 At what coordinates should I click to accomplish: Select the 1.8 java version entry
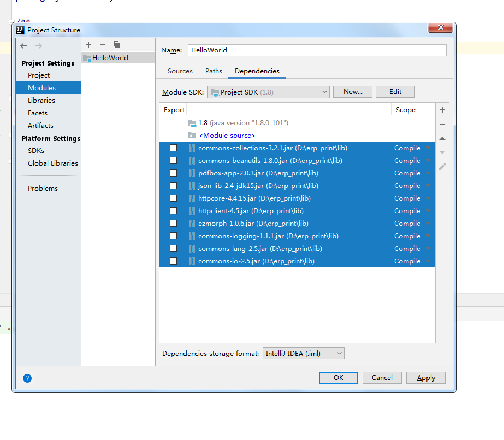tap(297, 123)
